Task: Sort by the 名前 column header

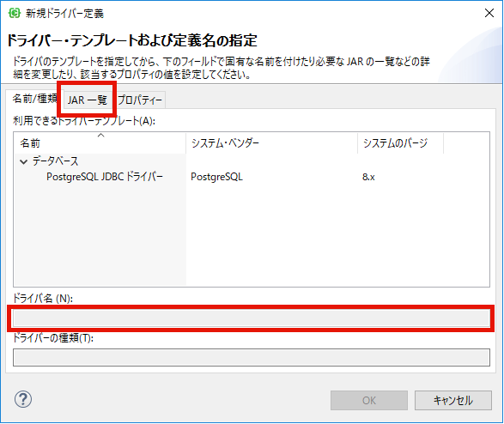Action: tap(100, 143)
